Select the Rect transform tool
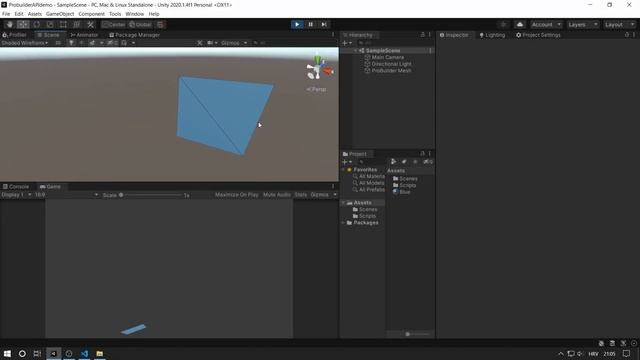The image size is (640, 360). tap(63, 24)
